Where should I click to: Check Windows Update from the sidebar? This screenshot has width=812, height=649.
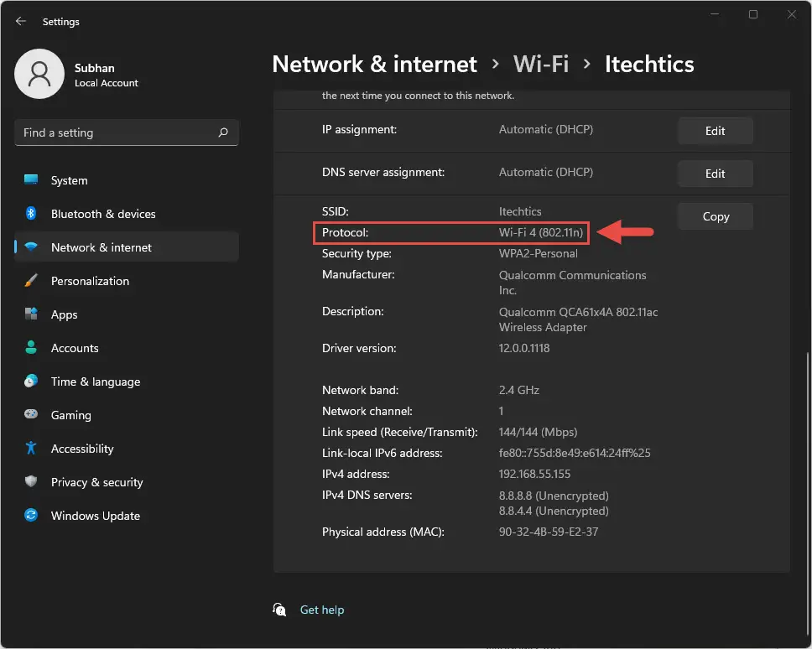(95, 516)
